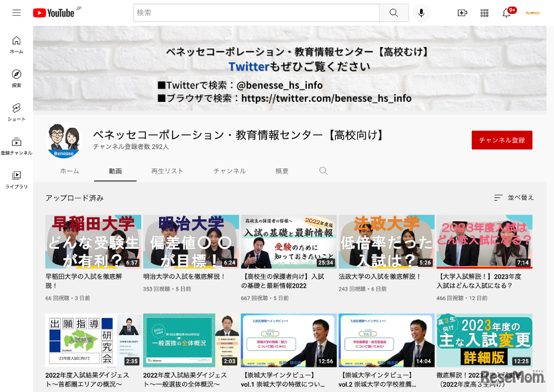Image resolution: width=554 pixels, height=392 pixels.
Task: Click the アップロード済み section heading
Action: (74, 198)
